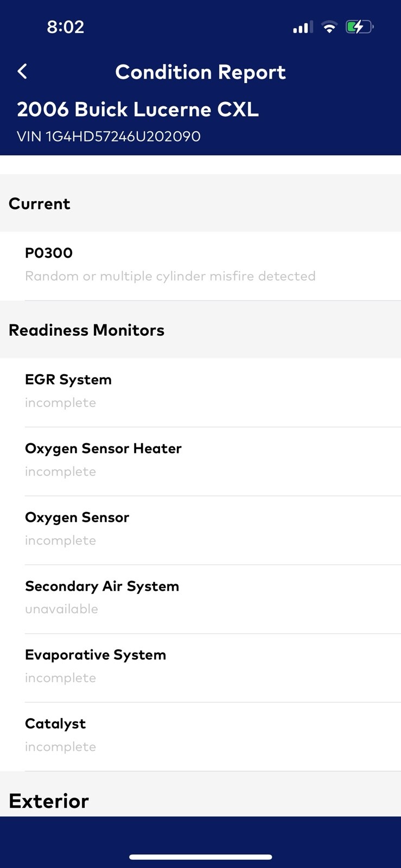Tap the Catalyst monitor row

[x=200, y=735]
